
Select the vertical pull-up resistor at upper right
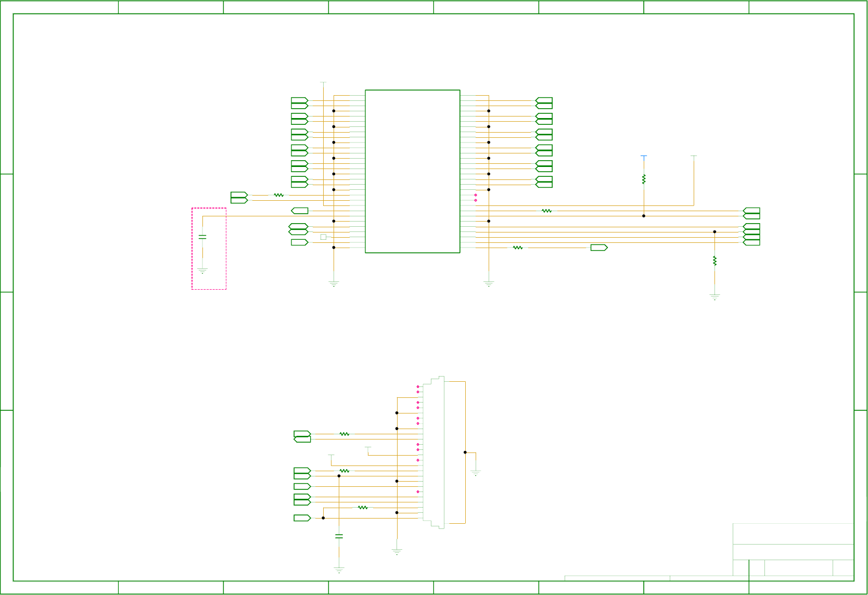point(644,179)
